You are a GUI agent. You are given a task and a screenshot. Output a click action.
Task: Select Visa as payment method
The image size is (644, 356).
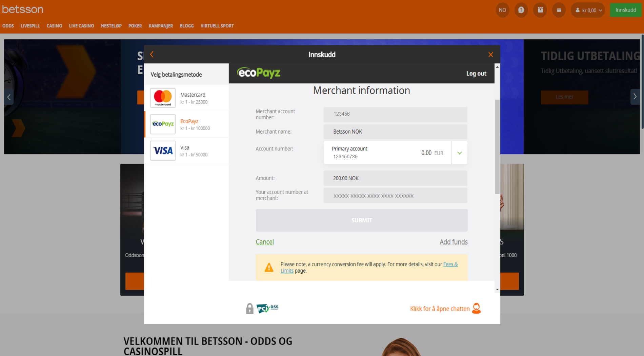coord(186,151)
